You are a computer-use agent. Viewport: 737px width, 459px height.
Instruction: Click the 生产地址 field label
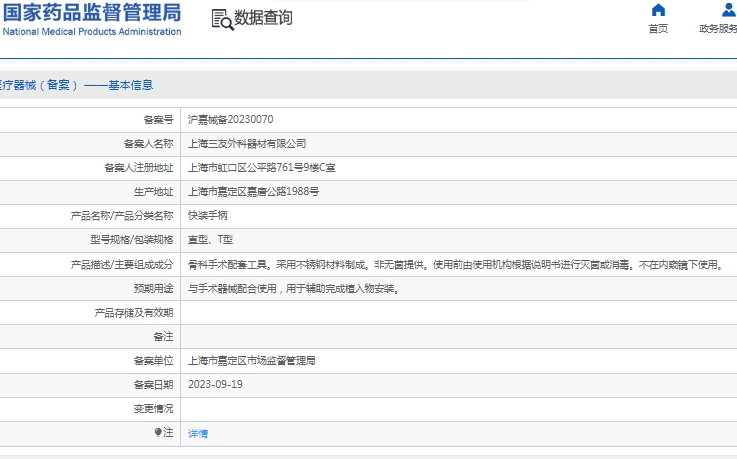pyautogui.click(x=154, y=192)
